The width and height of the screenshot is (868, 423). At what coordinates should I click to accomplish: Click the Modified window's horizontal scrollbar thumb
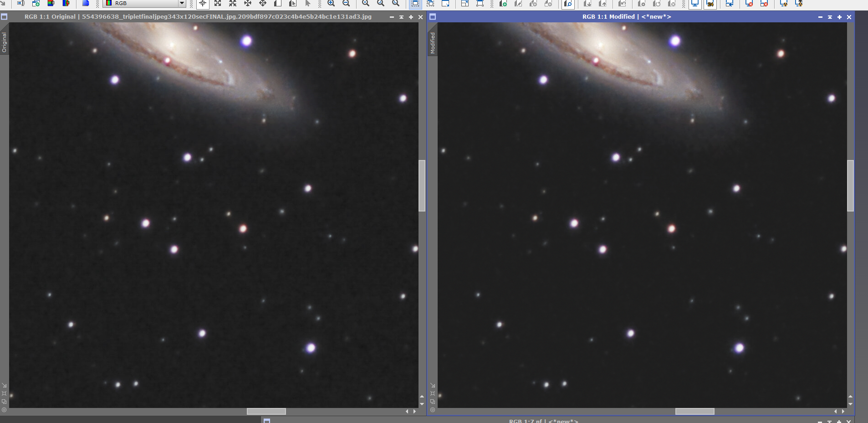[695, 411]
